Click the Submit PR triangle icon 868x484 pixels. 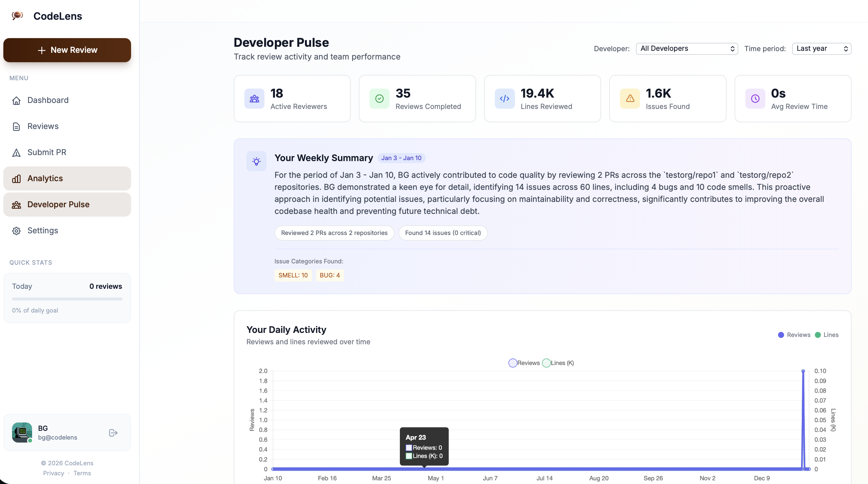(x=16, y=152)
